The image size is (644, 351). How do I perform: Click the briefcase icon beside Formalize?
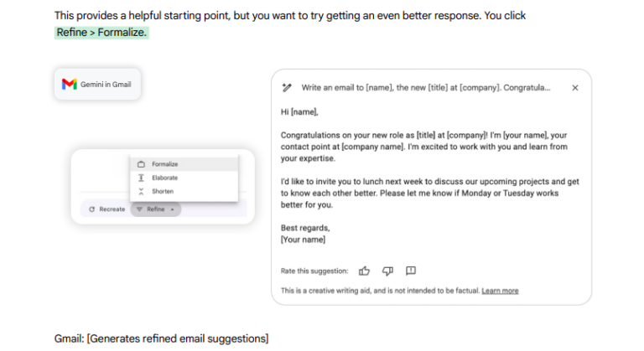[141, 164]
